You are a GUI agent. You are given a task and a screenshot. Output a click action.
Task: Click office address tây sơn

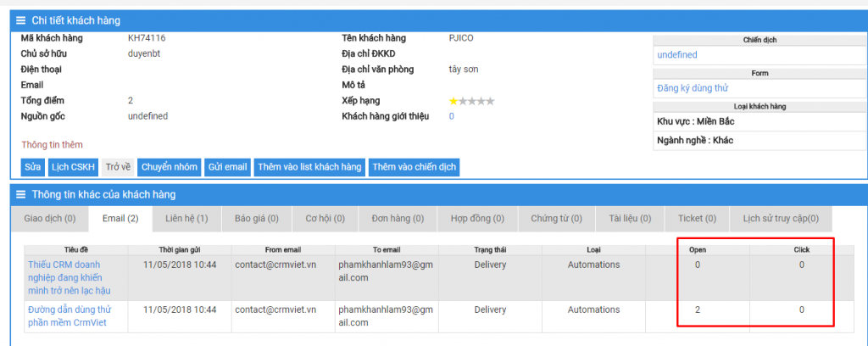coord(464,70)
